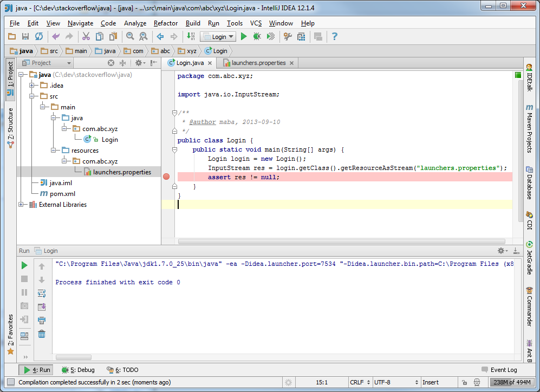Clear console output with the trash icon
The width and height of the screenshot is (540, 392).
pyautogui.click(x=42, y=334)
